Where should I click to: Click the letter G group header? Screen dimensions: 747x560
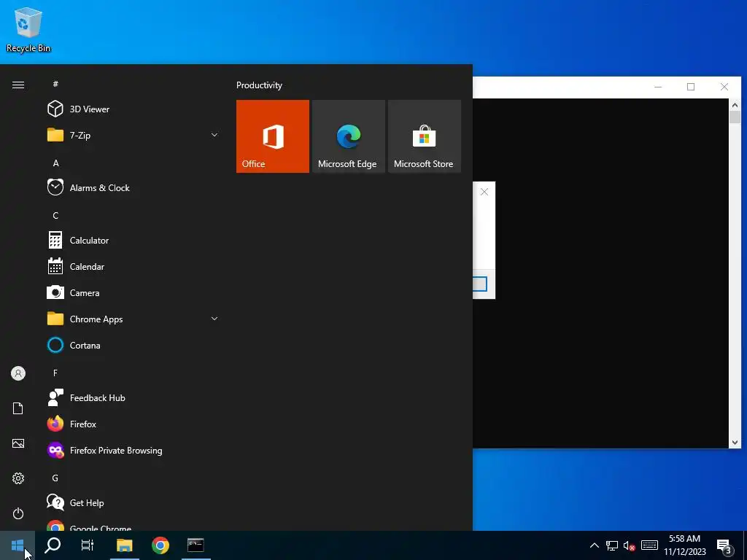click(55, 478)
